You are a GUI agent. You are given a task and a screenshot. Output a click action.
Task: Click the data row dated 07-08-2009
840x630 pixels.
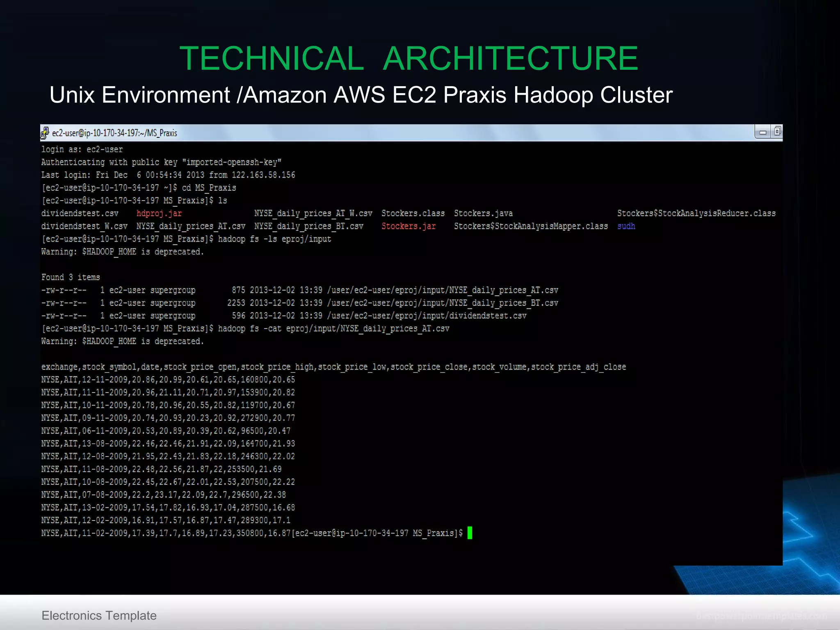coord(164,495)
